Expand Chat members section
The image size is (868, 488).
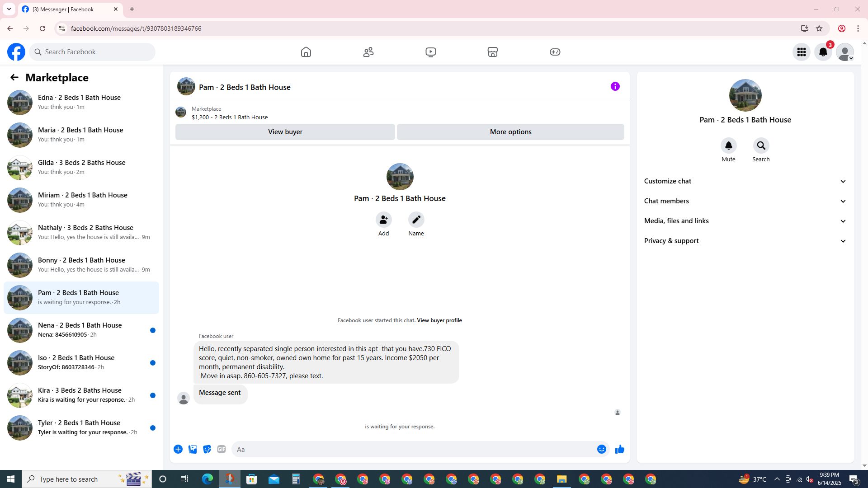click(745, 201)
